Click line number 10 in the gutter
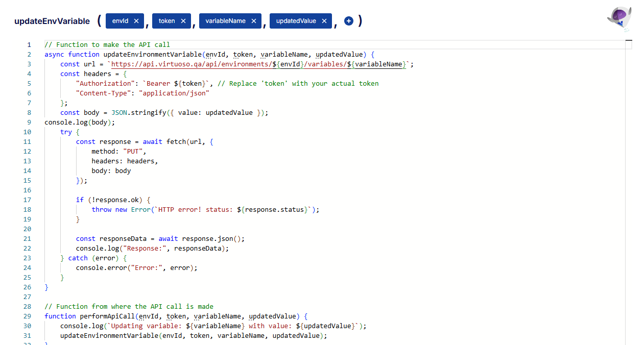The image size is (644, 345). 28,132
